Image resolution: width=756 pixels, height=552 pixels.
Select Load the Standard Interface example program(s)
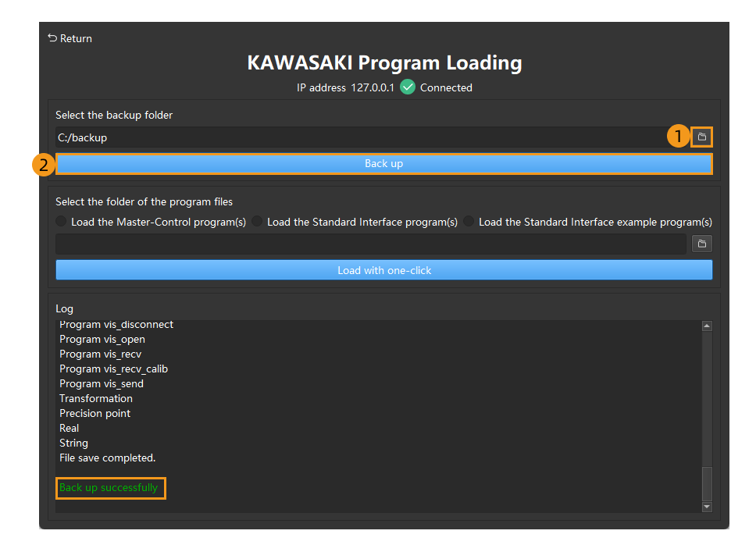pyautogui.click(x=468, y=221)
